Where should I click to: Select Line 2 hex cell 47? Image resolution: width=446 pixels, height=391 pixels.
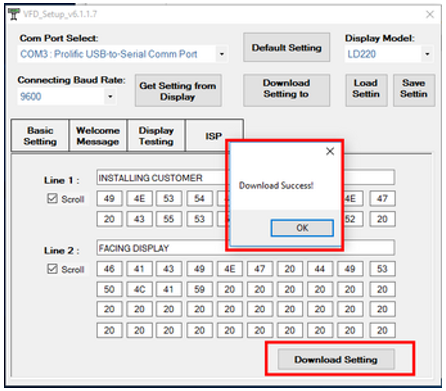click(260, 269)
